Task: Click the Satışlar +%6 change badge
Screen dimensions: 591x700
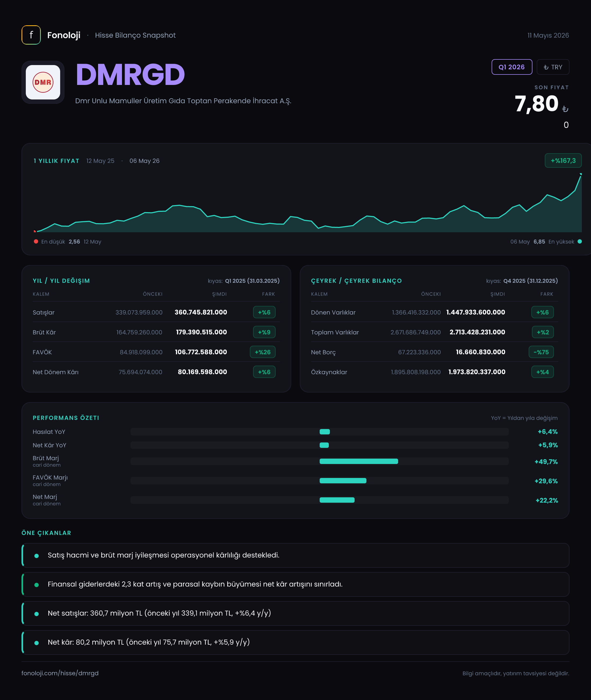Action: pos(264,312)
